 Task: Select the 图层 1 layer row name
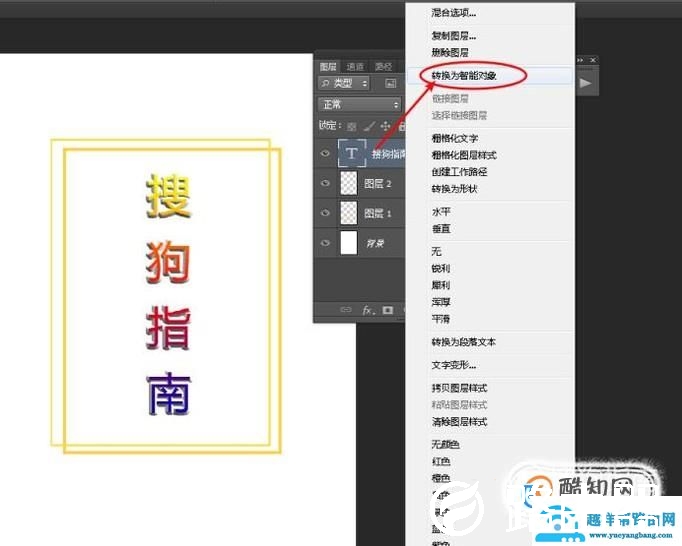(378, 213)
